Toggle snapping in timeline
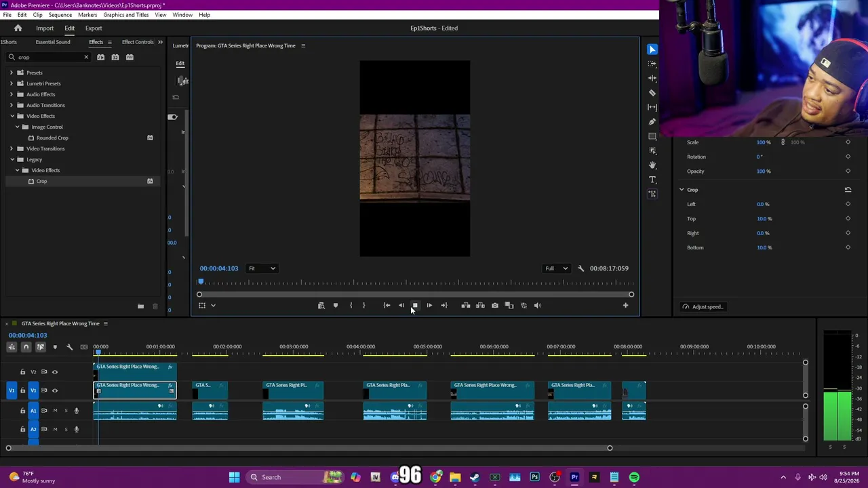This screenshot has height=488, width=868. pyautogui.click(x=26, y=347)
